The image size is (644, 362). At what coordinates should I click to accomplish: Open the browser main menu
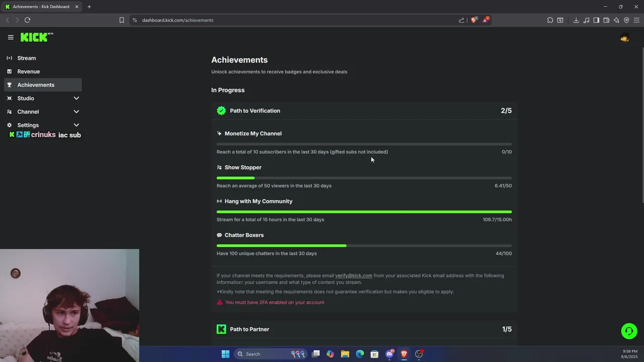click(x=636, y=20)
